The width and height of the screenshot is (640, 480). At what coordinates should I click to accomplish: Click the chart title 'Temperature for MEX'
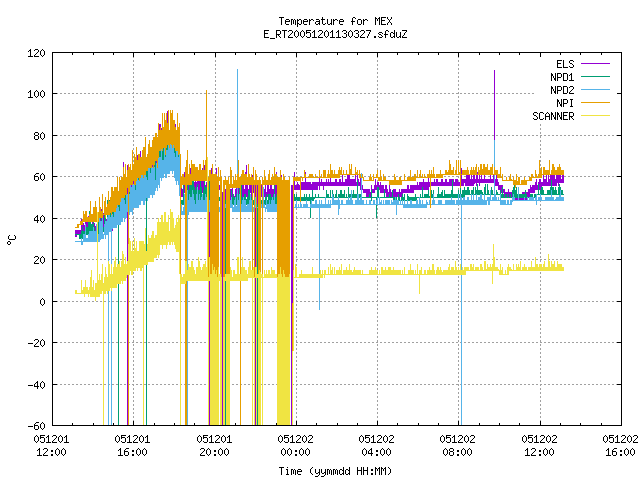pyautogui.click(x=335, y=21)
